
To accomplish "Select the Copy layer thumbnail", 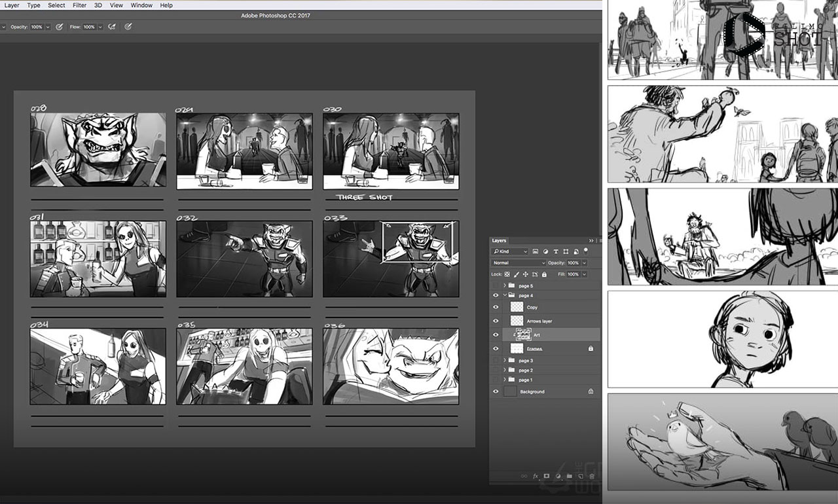I will pyautogui.click(x=517, y=307).
